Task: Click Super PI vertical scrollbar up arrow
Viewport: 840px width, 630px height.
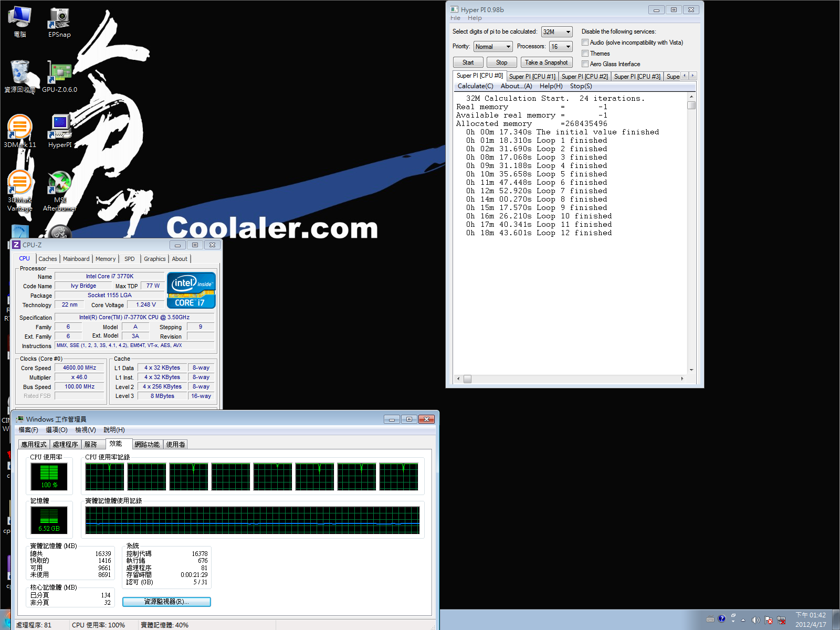Action: point(691,97)
